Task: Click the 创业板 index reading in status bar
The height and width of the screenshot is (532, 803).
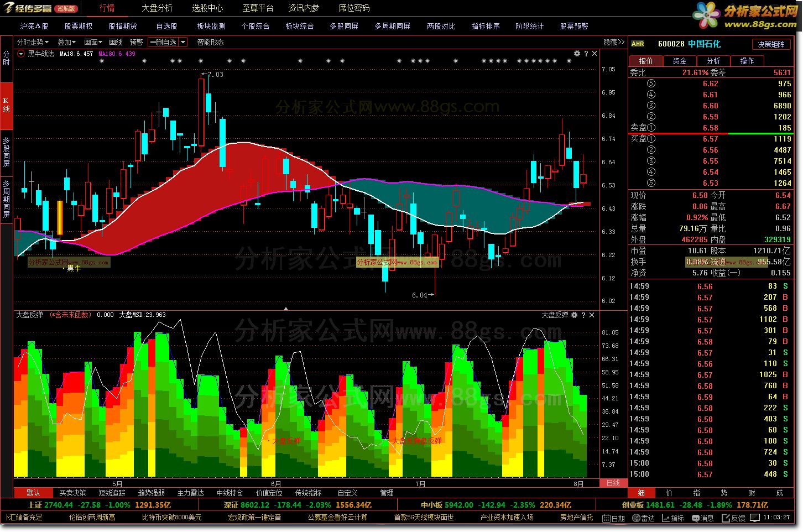Action: click(x=695, y=505)
